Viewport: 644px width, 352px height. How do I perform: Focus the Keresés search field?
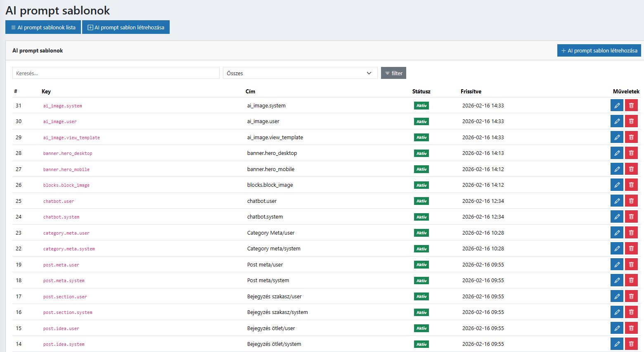(116, 73)
